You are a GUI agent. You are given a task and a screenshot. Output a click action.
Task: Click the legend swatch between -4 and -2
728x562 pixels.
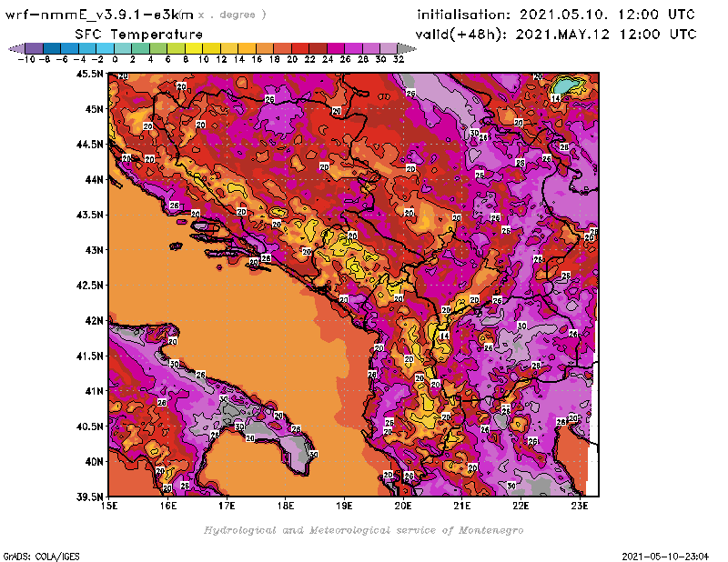[87, 48]
